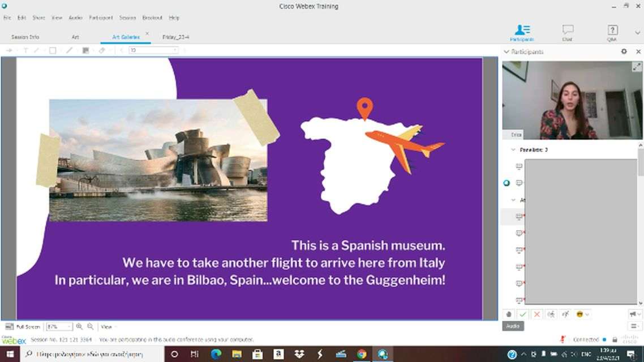Click the red No cross feedback
Screen dimensions: 644x362
click(537, 314)
